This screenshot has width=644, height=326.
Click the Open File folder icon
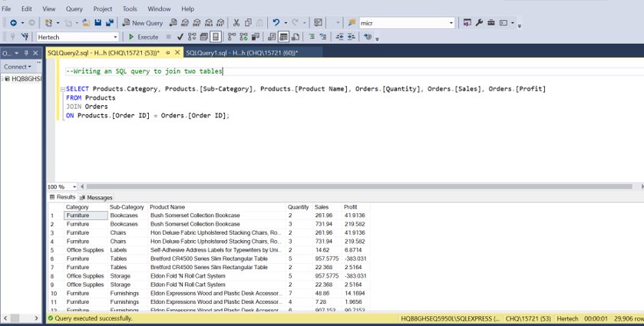point(86,23)
